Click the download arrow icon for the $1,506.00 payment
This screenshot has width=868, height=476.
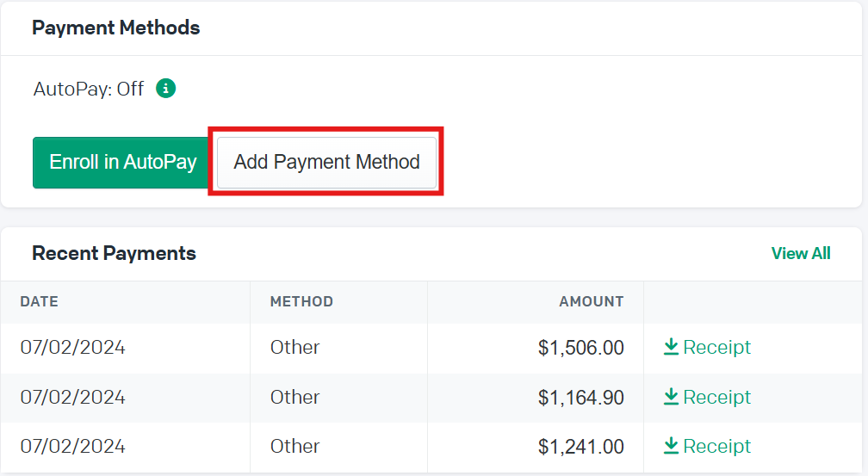671,347
